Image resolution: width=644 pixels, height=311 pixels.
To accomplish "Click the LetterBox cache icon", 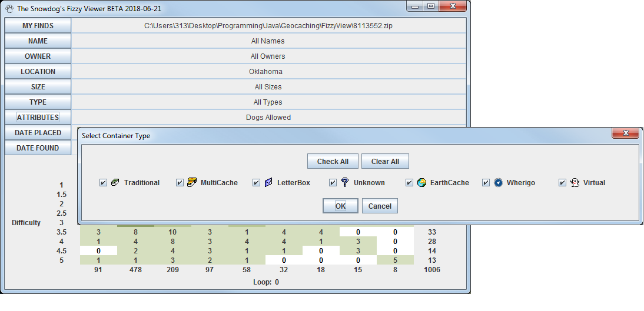I will pyautogui.click(x=268, y=183).
